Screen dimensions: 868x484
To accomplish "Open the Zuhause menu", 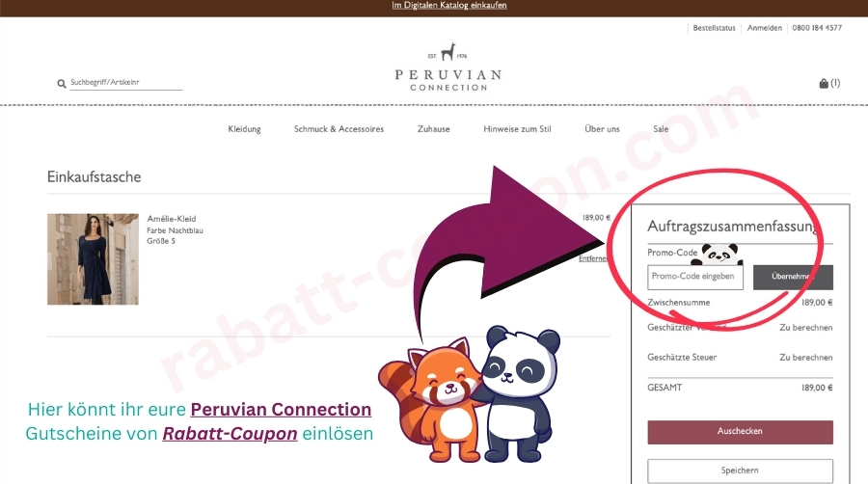I will pos(433,129).
